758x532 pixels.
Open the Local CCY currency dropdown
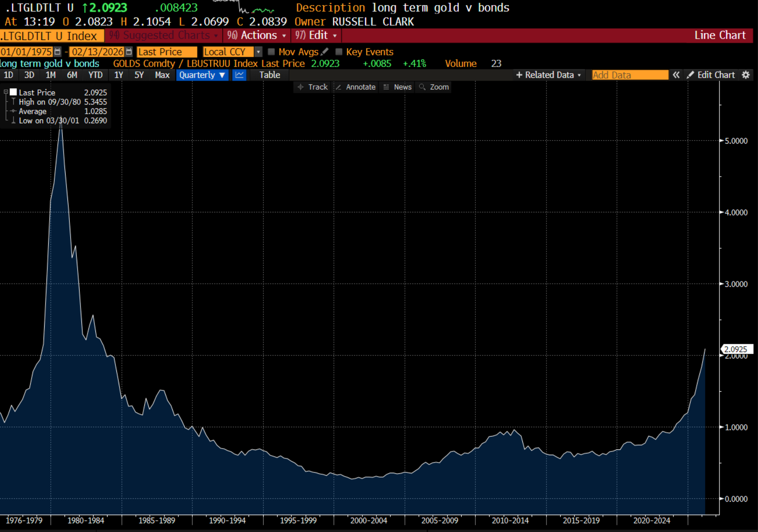pos(258,52)
